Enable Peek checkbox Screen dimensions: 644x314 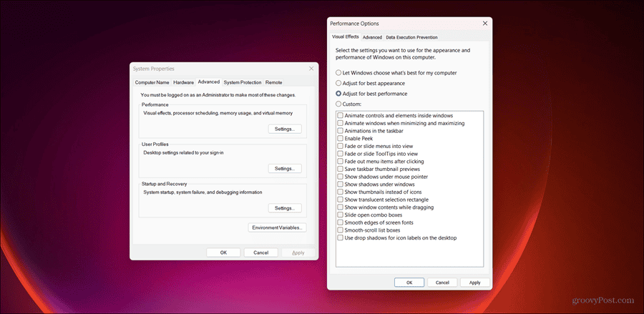coord(340,139)
